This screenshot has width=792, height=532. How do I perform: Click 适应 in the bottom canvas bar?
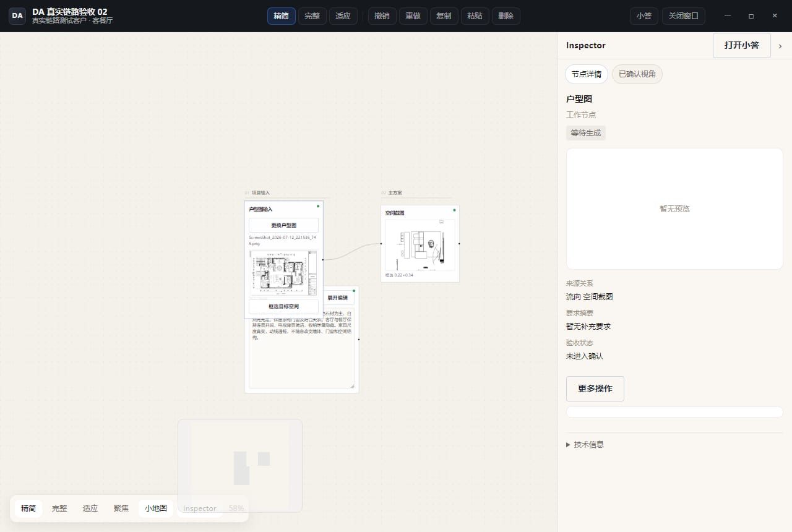(90, 508)
